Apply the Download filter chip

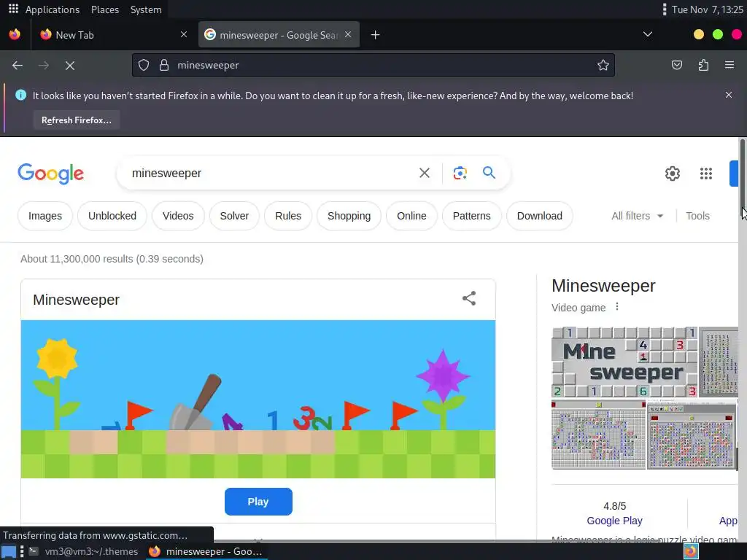point(539,216)
